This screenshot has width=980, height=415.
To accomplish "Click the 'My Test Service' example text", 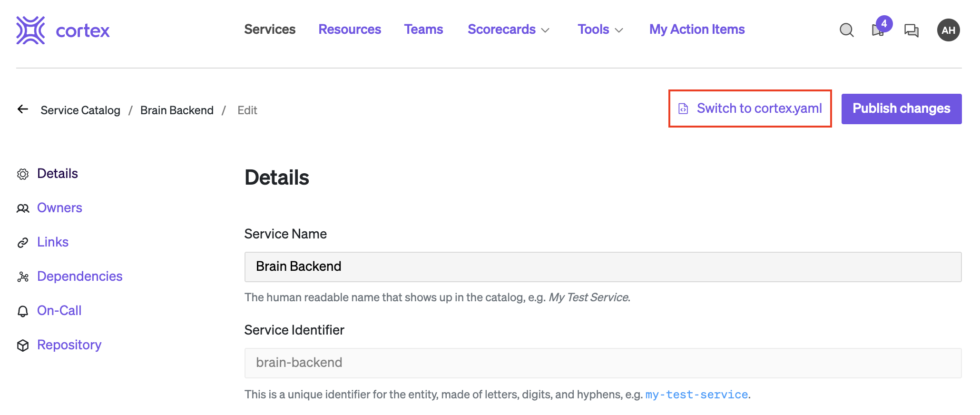I will [x=588, y=297].
